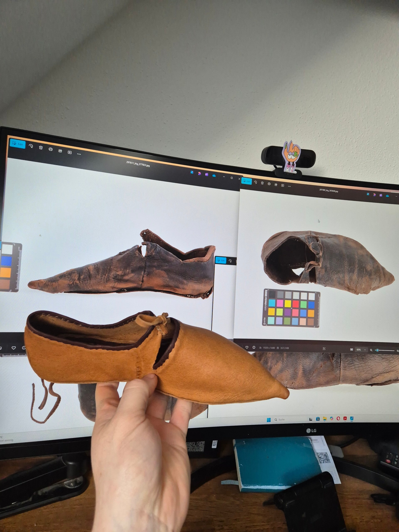Viewport: 399px width, 532px height.
Task: Start slideshow in right Photos window
Action: tap(283, 185)
